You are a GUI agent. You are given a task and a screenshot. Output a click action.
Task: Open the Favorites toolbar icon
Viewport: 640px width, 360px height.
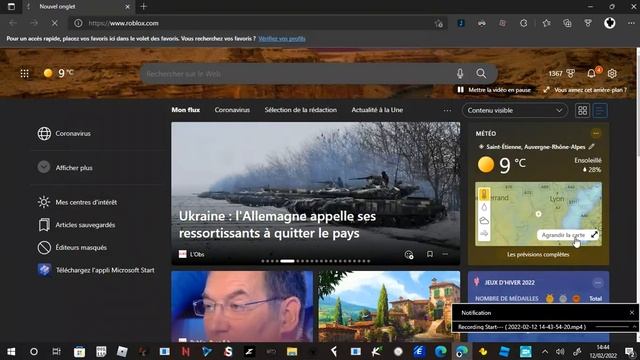tap(546, 23)
